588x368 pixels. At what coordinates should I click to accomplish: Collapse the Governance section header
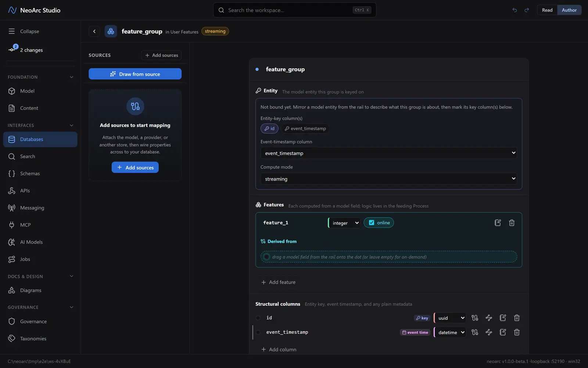click(x=40, y=307)
